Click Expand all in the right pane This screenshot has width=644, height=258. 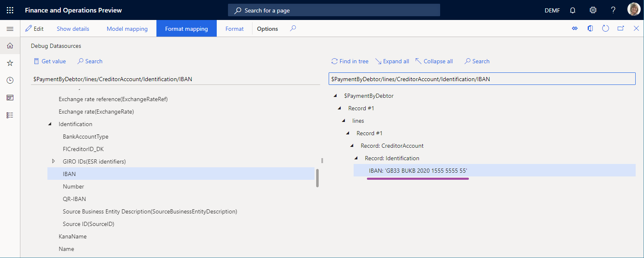392,61
